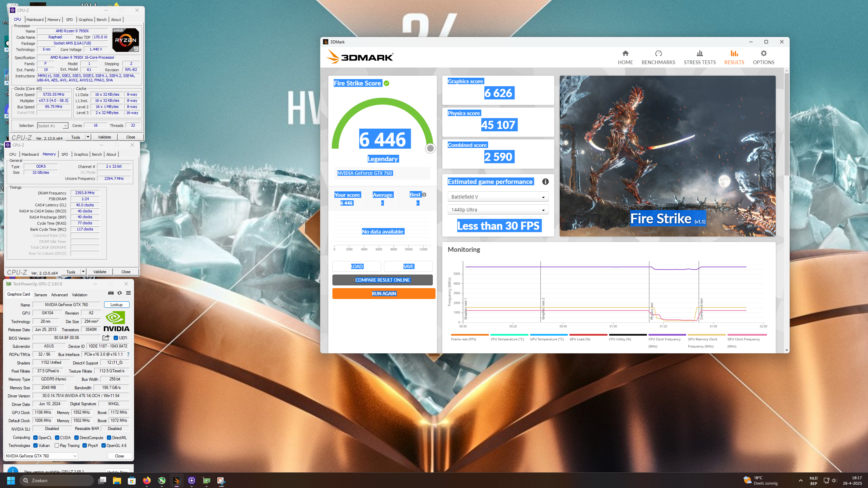Image resolution: width=868 pixels, height=488 pixels.
Task: Click the LOAD button in 3DMark
Action: click(x=356, y=266)
